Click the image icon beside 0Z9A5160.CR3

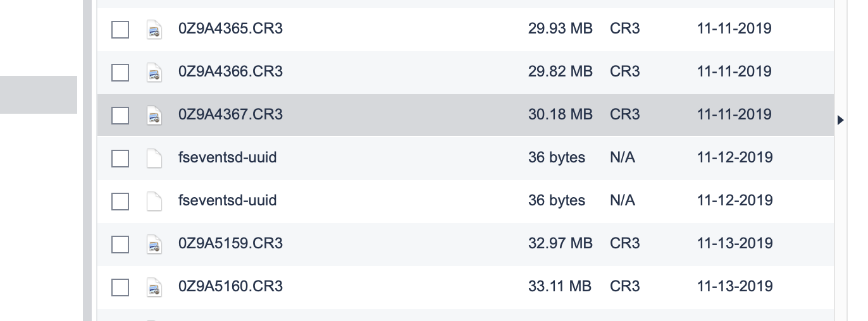154,288
